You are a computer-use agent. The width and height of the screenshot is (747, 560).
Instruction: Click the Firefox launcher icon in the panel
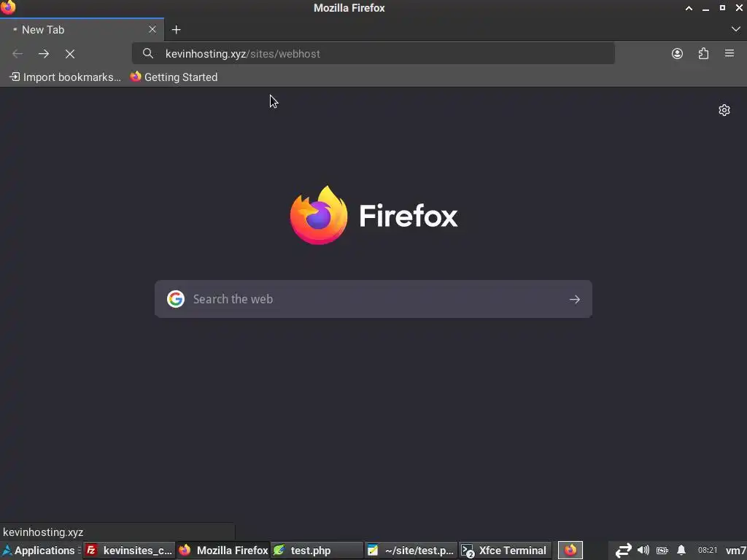point(570,551)
